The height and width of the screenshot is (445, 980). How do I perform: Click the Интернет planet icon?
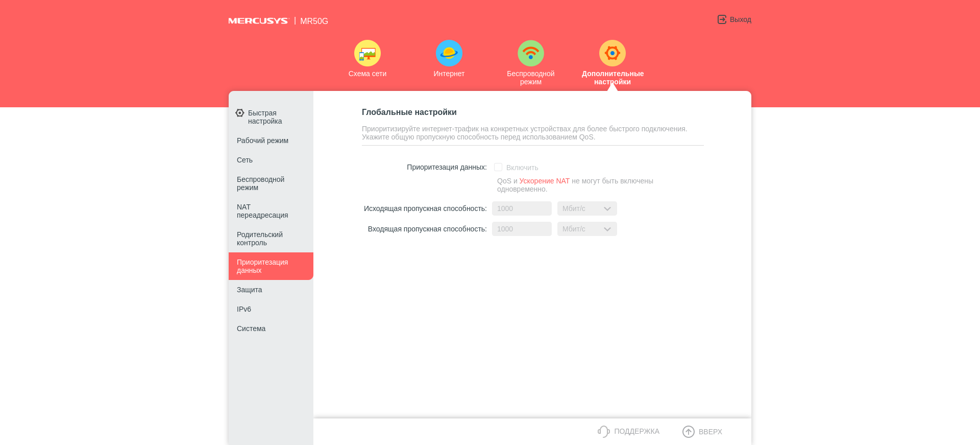tap(449, 53)
